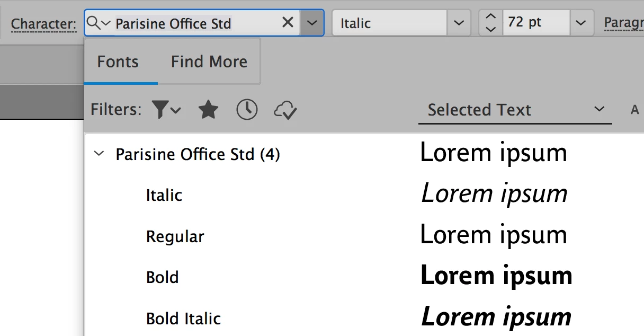Viewport: 644px width, 336px height.
Task: Choose the Bold Italic font style
Action: pyautogui.click(x=183, y=319)
